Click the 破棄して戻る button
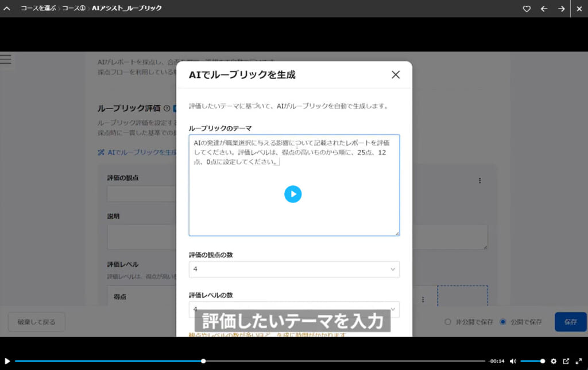This screenshot has width=588, height=370. click(x=37, y=322)
